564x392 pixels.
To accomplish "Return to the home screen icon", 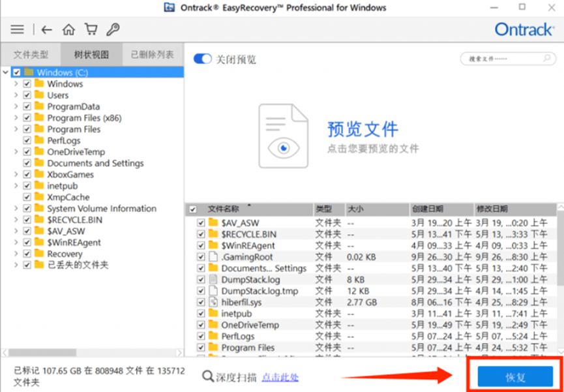I will [x=68, y=29].
